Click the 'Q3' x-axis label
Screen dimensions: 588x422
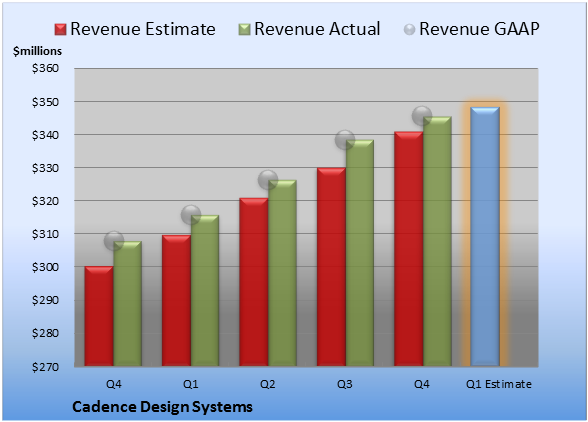coord(345,384)
